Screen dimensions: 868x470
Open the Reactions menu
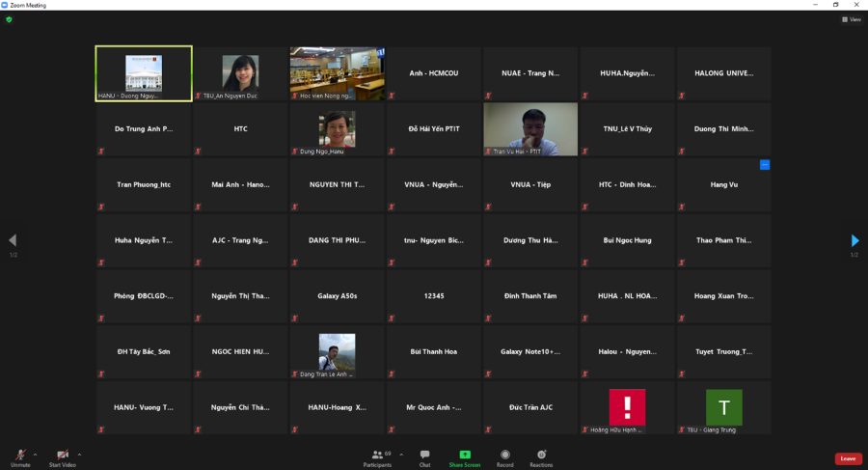click(x=541, y=457)
